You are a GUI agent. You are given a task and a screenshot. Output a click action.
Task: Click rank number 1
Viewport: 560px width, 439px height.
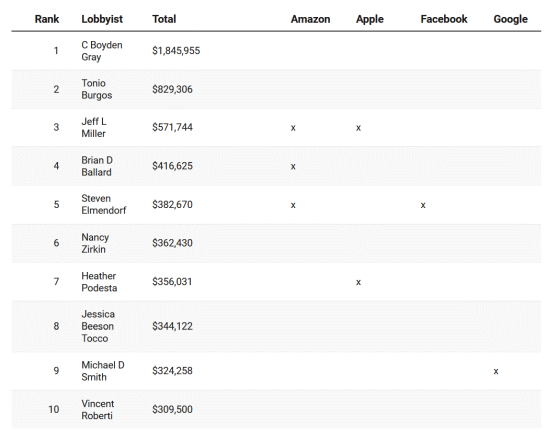click(56, 51)
